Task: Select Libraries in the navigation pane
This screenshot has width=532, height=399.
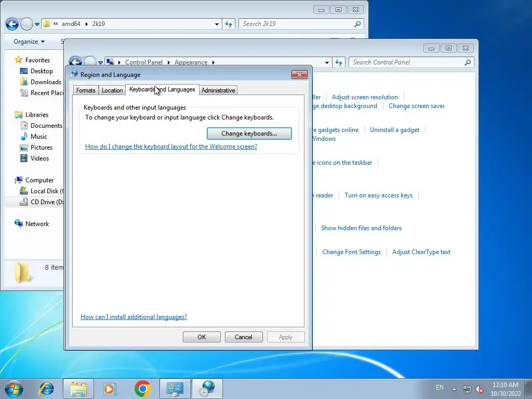Action: pos(37,115)
